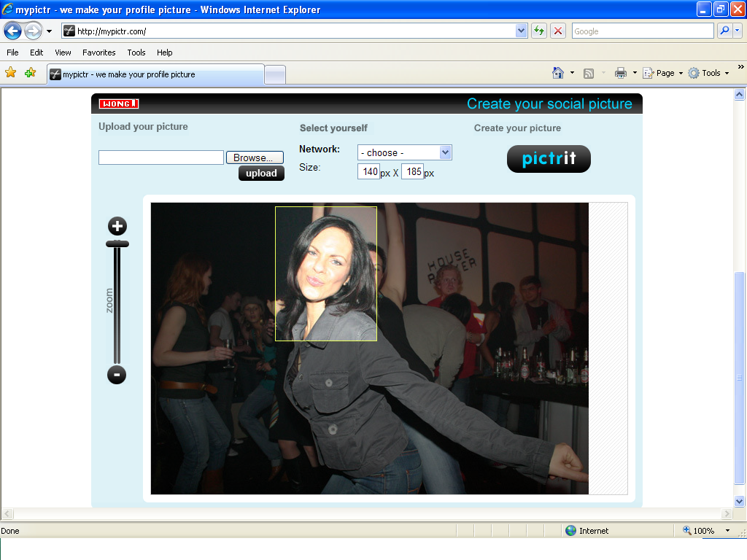The height and width of the screenshot is (560, 747).
Task: Click the WONG logo
Action: pos(119,104)
